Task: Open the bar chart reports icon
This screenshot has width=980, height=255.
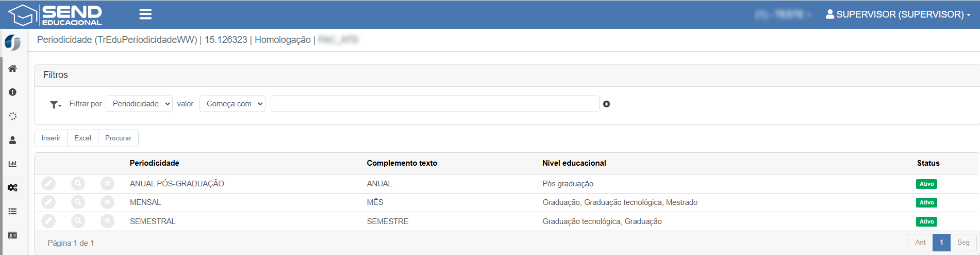Action: (12, 164)
